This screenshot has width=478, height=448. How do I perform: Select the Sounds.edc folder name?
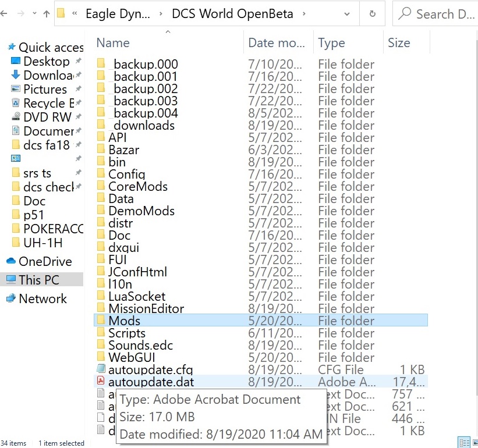pyautogui.click(x=140, y=346)
